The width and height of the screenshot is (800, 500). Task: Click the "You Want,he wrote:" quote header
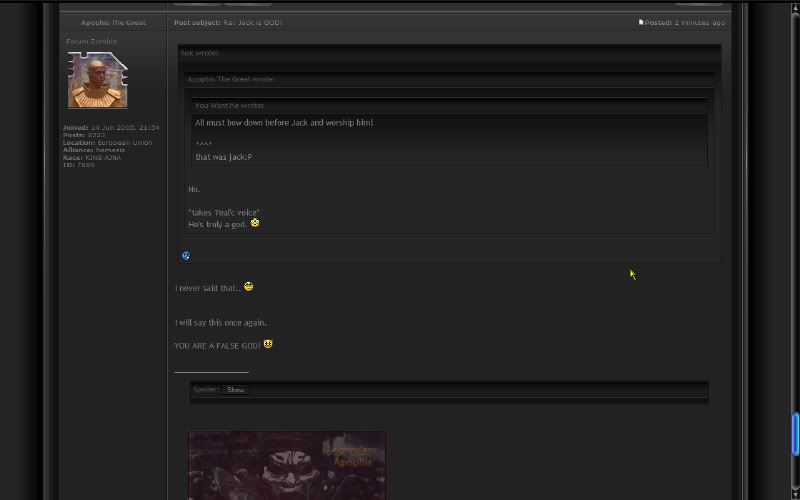tap(229, 105)
